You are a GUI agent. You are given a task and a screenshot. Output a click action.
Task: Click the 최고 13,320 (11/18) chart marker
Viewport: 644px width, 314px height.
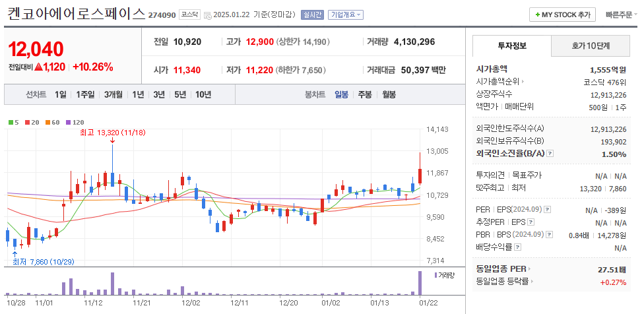[x=113, y=133]
